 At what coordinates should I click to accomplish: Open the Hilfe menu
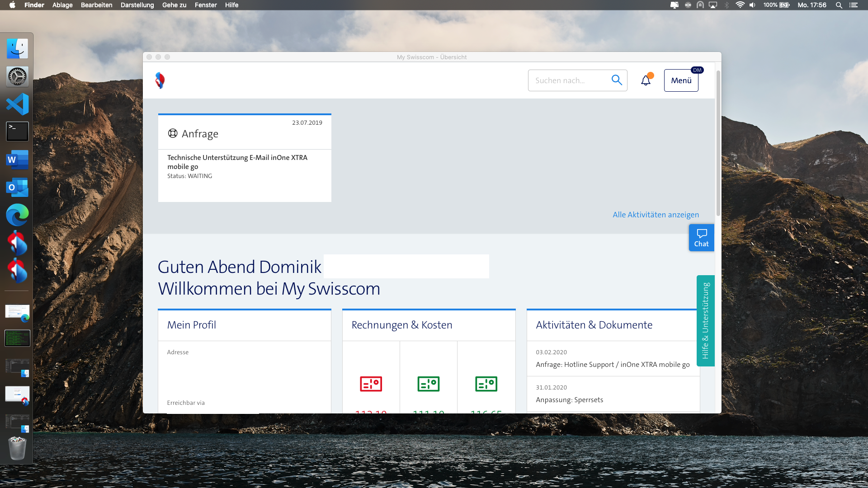tap(231, 5)
